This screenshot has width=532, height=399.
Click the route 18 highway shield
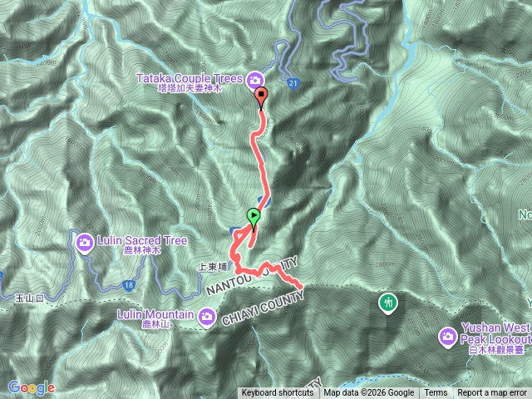pos(129,285)
